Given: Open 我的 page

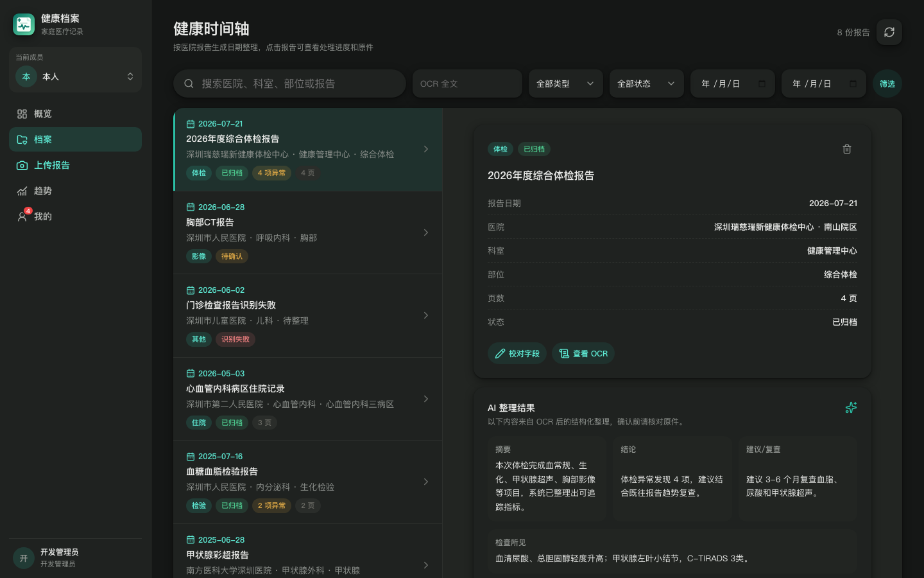Looking at the screenshot, I should click(76, 216).
